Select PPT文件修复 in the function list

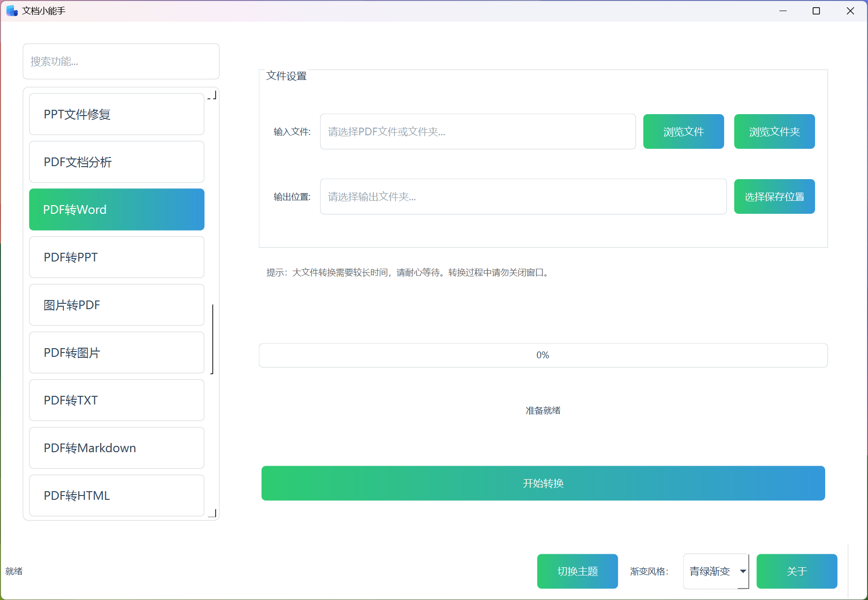click(x=116, y=114)
